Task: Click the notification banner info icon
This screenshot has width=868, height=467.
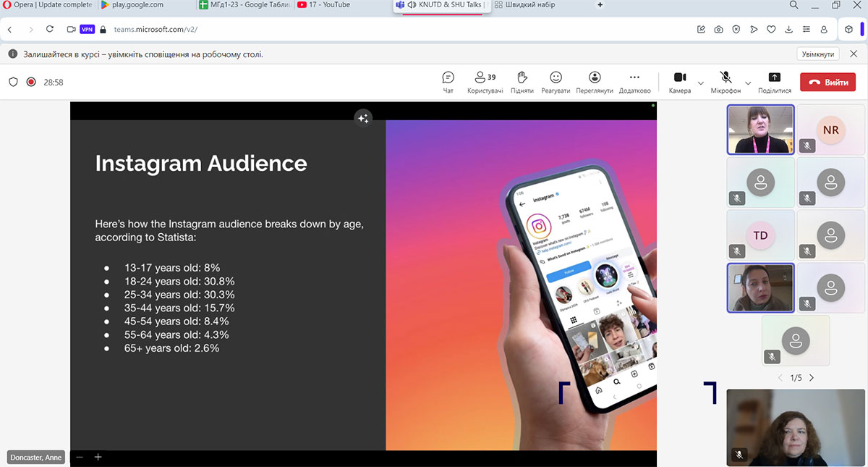Action: point(13,54)
